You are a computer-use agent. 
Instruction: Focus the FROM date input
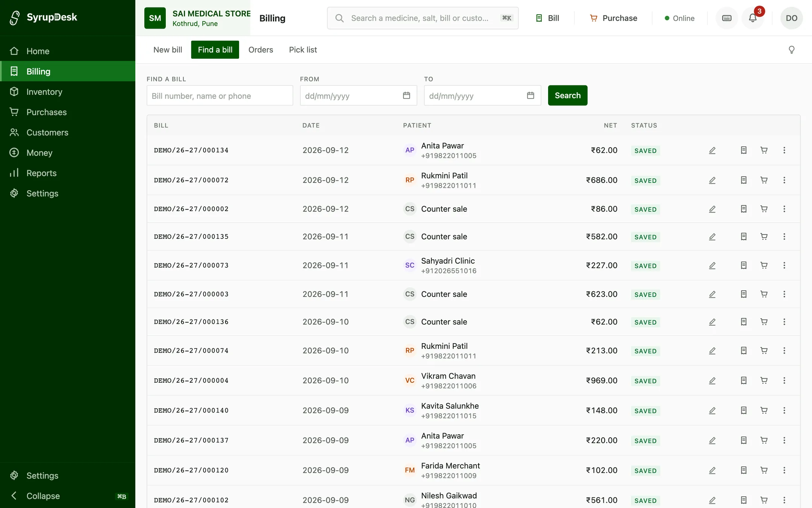point(358,96)
